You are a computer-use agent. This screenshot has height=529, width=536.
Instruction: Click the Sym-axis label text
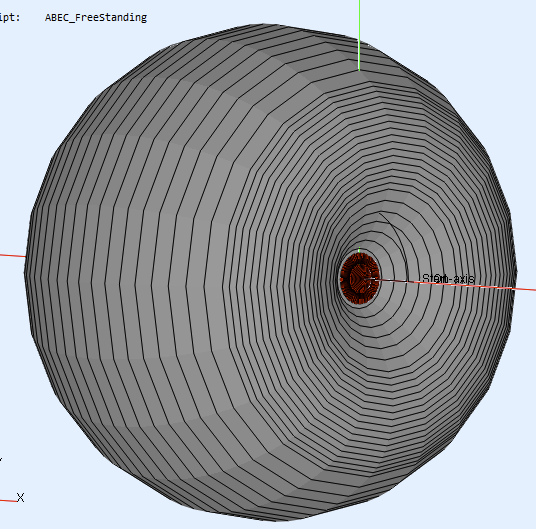448,279
